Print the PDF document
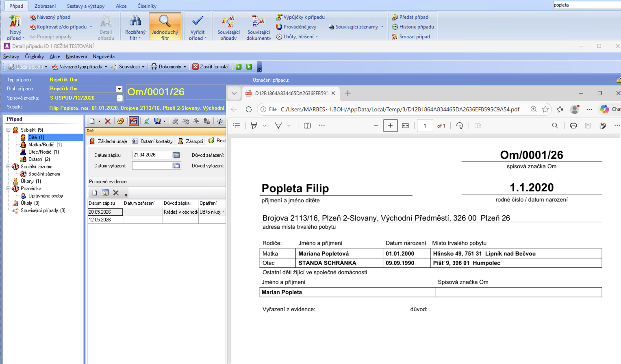This screenshot has width=621, height=364. point(573,126)
